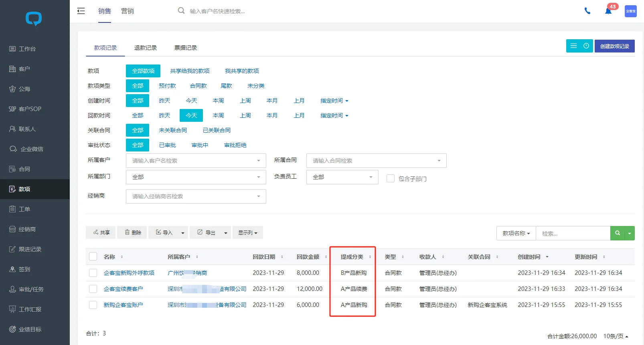Viewport: 644px width, 345px height.
Task: Open the 票据记录 tab
Action: tap(186, 48)
